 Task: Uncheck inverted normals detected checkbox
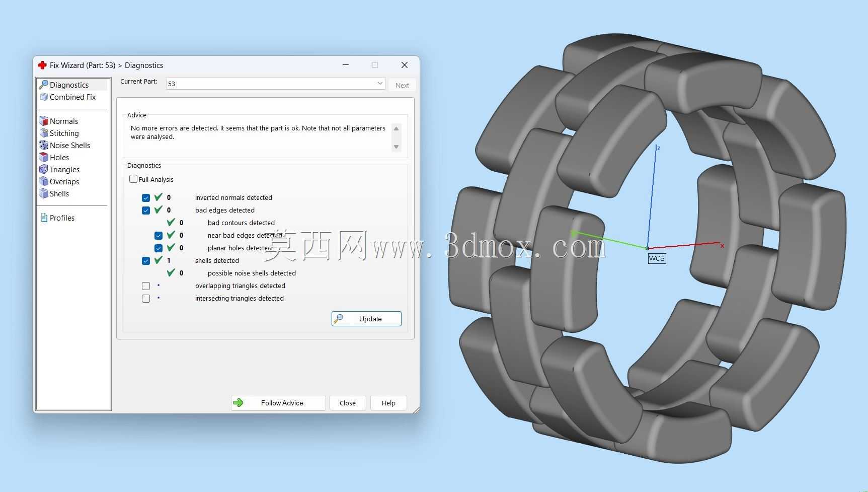click(x=146, y=197)
